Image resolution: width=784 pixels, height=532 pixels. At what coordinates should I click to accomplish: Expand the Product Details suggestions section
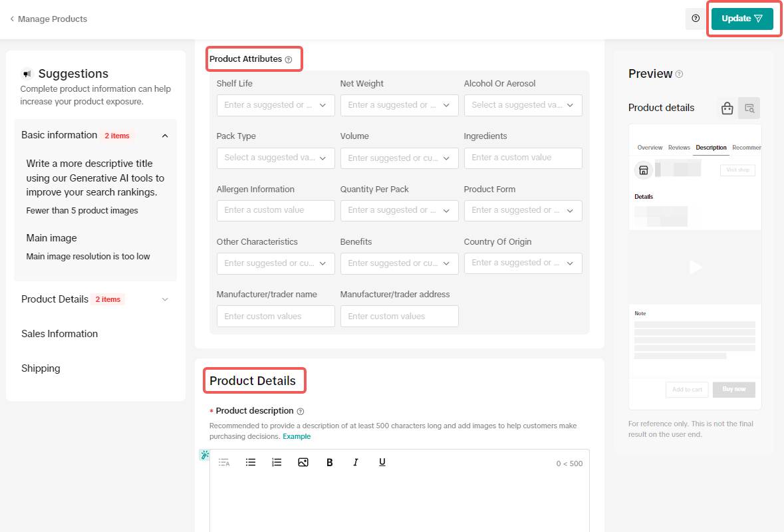[x=165, y=299]
